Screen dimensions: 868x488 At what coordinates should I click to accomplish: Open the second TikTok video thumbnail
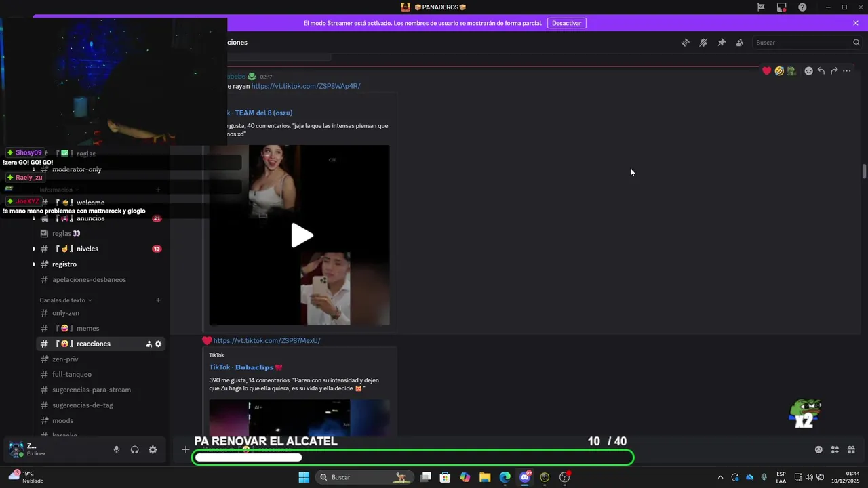(x=299, y=417)
